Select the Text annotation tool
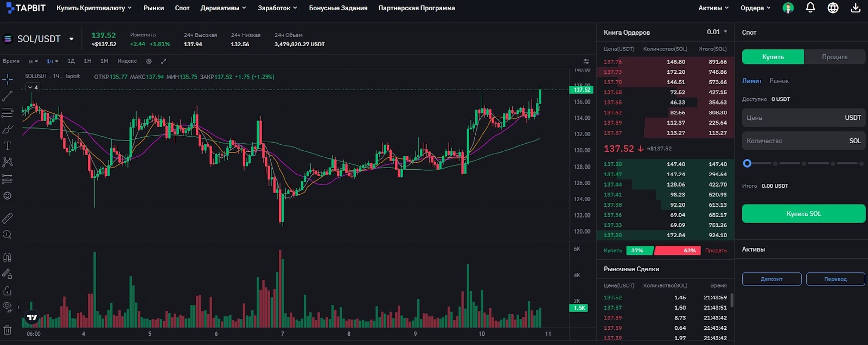 coord(8,146)
